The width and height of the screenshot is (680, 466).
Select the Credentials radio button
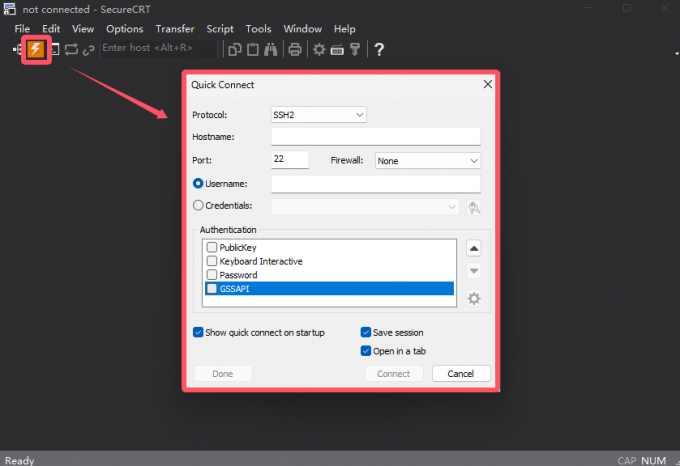click(x=198, y=205)
